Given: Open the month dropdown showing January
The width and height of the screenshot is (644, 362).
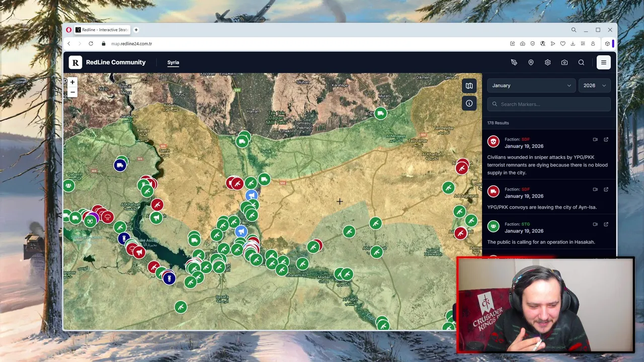Looking at the screenshot, I should (x=531, y=85).
